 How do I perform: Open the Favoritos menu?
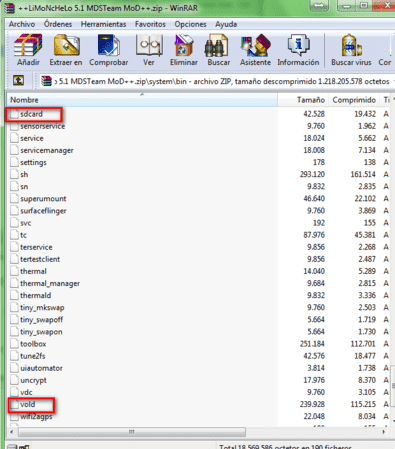150,24
